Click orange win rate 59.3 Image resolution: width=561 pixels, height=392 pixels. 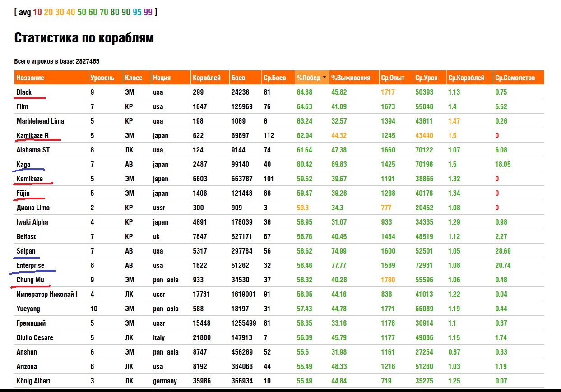pyautogui.click(x=302, y=208)
